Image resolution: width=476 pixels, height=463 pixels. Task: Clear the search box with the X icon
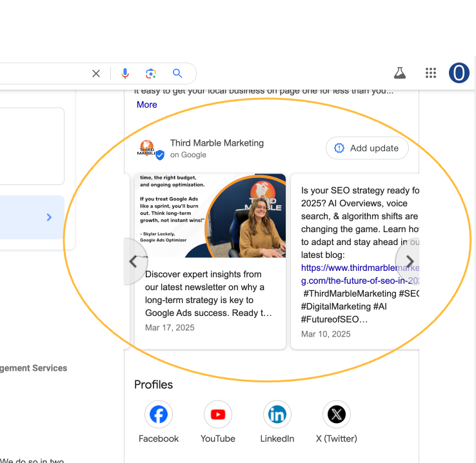pyautogui.click(x=96, y=74)
